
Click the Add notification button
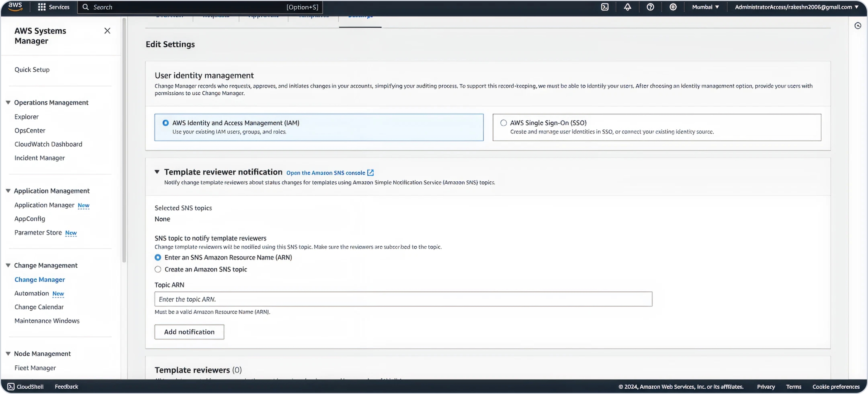(189, 332)
